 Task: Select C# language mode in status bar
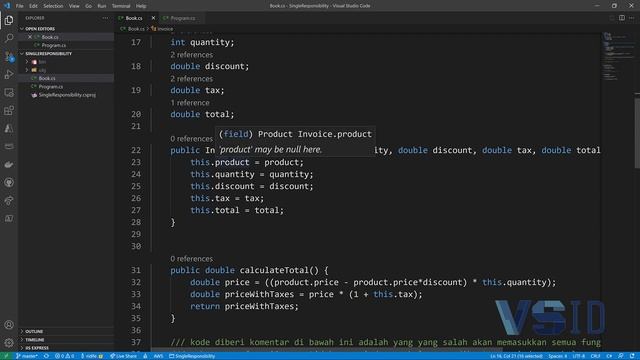point(609,356)
